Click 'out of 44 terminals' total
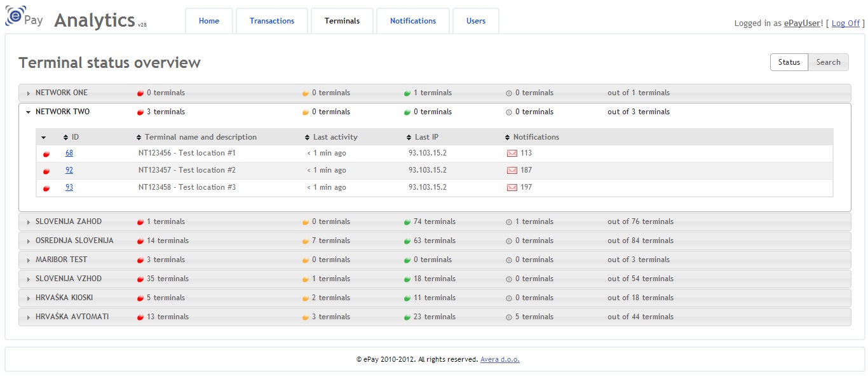This screenshot has width=868, height=377. (641, 317)
